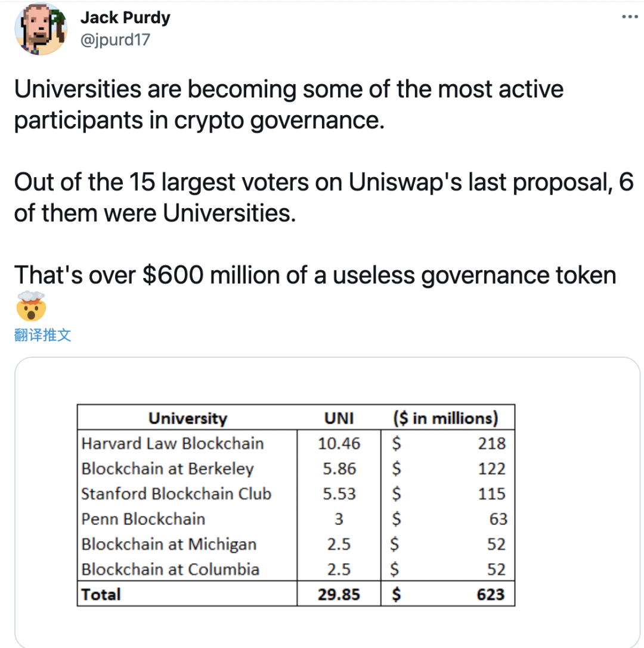This screenshot has height=648, width=644.
Task: Click the UNI column header
Action: coord(339,418)
